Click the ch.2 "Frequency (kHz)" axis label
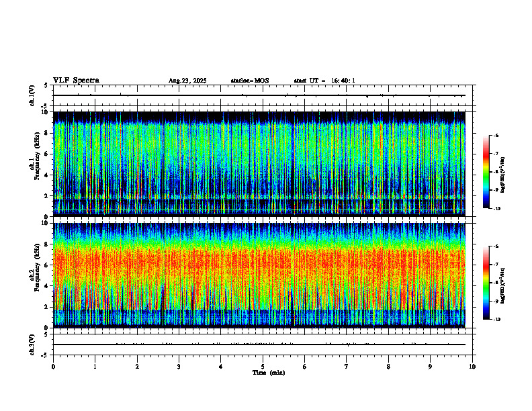532x411 pixels. point(39,268)
